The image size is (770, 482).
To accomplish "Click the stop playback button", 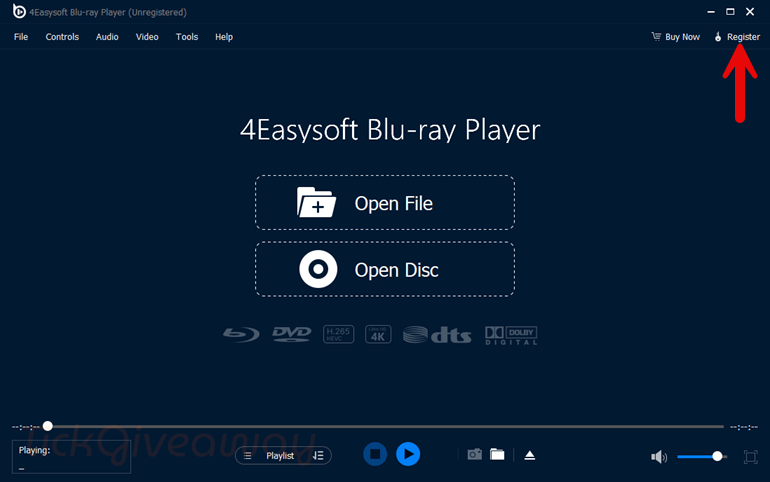I will [x=375, y=454].
